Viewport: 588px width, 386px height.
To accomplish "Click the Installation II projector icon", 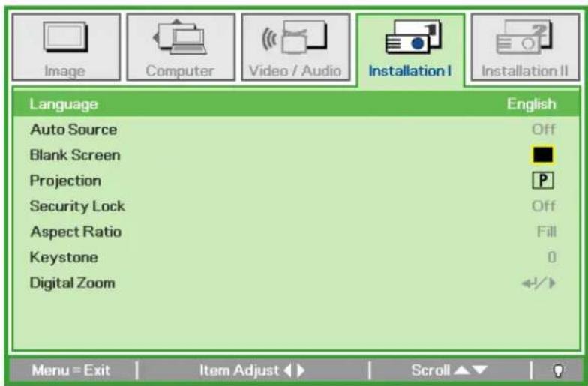I will point(523,37).
